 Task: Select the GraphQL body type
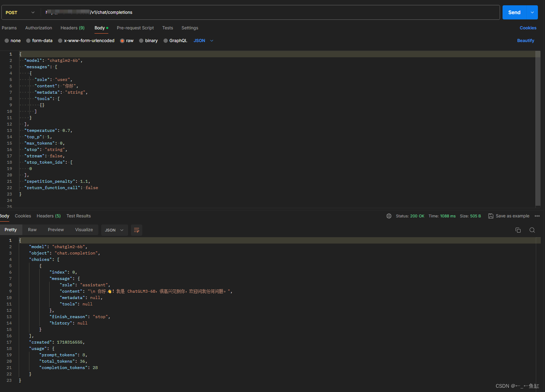(175, 40)
